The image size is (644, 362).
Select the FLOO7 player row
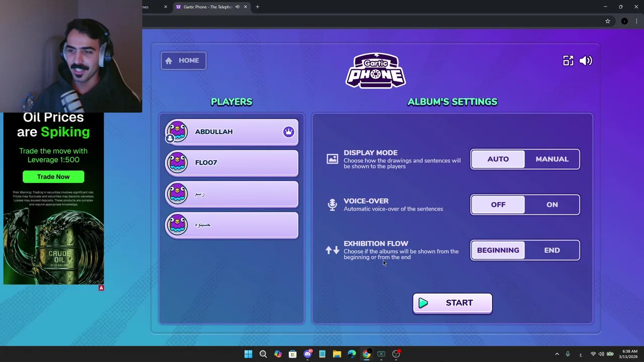pyautogui.click(x=231, y=162)
